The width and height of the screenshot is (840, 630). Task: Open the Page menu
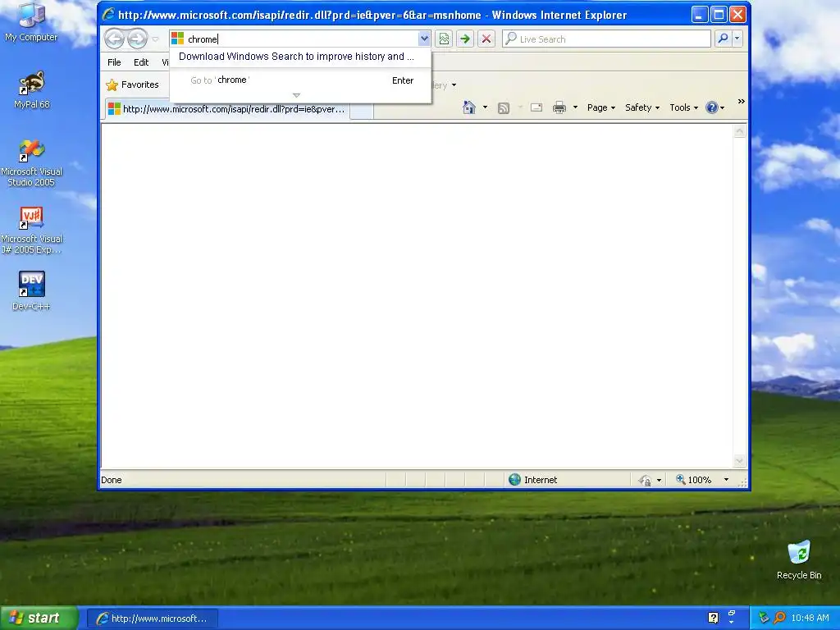coord(601,107)
